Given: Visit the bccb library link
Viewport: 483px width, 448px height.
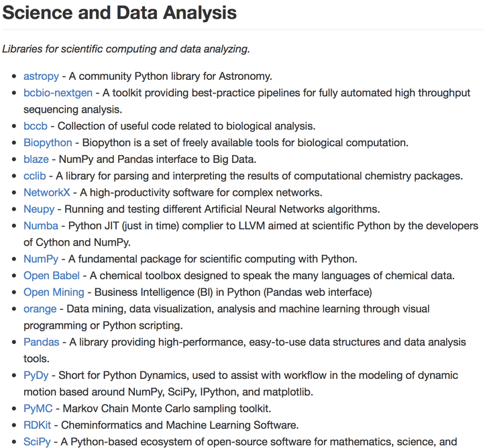Looking at the screenshot, I should click(36, 126).
